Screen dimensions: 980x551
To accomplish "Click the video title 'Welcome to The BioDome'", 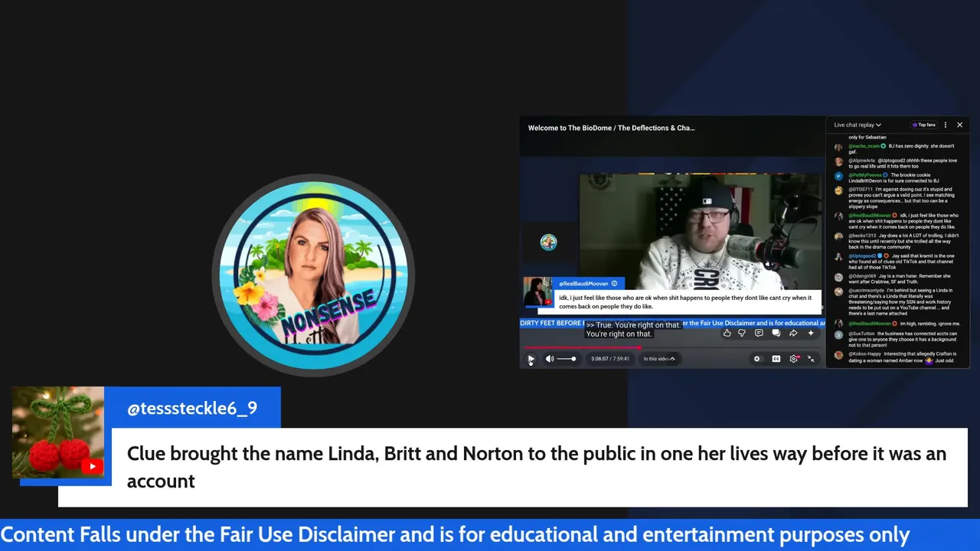I will point(611,128).
